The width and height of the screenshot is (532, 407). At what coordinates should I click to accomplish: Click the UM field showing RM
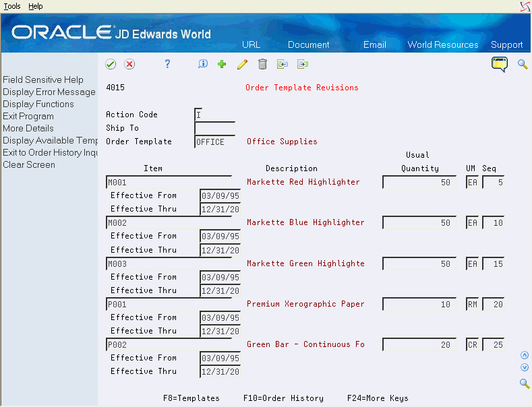472,304
